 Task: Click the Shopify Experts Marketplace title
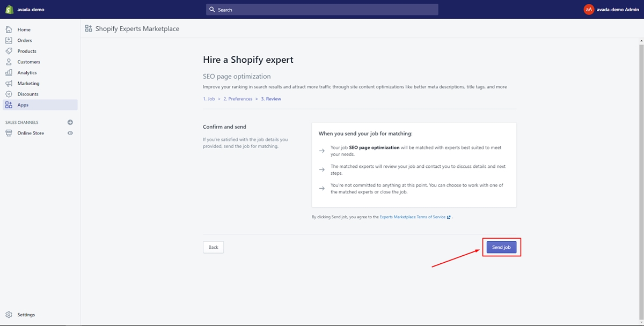click(137, 28)
